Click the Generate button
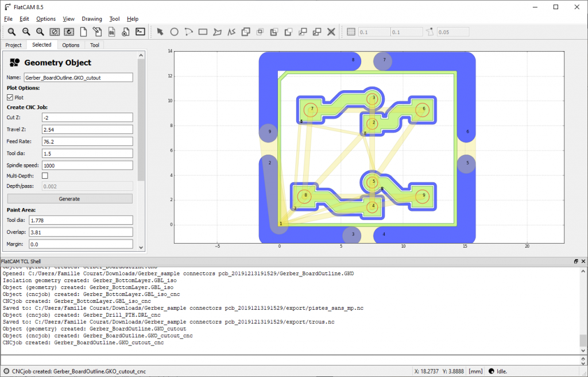588x377 pixels. point(69,199)
